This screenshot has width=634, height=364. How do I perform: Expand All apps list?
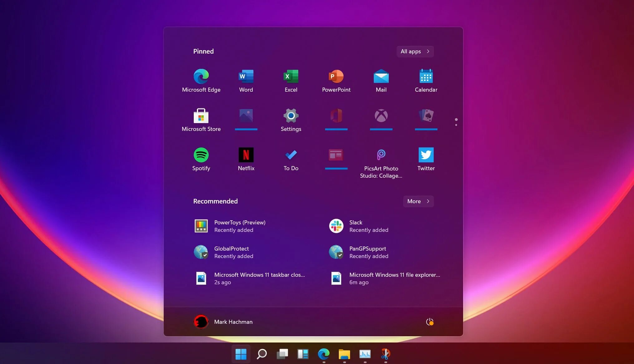[x=414, y=51]
